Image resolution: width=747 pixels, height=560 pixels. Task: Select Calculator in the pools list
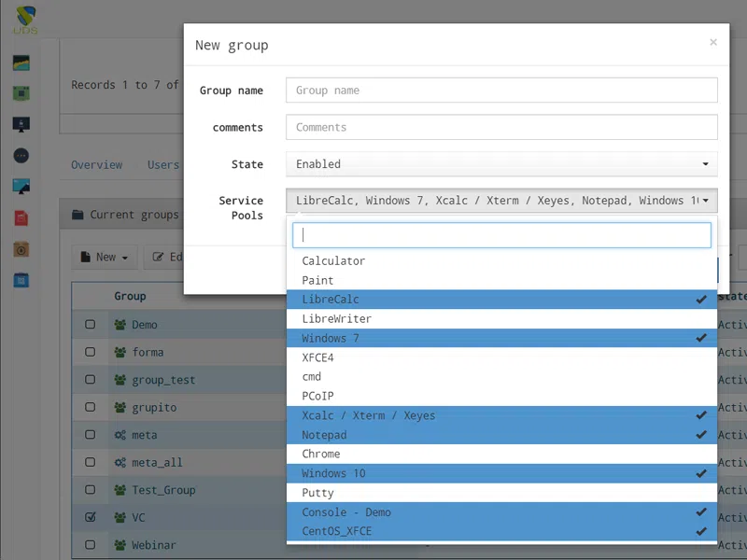coord(501,261)
